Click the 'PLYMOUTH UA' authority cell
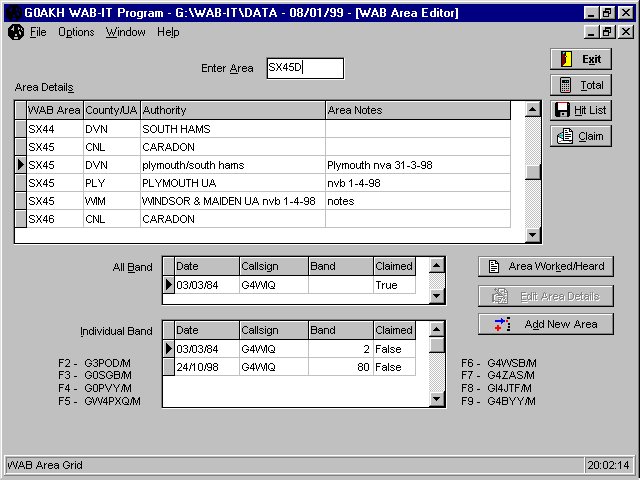The image size is (640, 480). click(233, 183)
